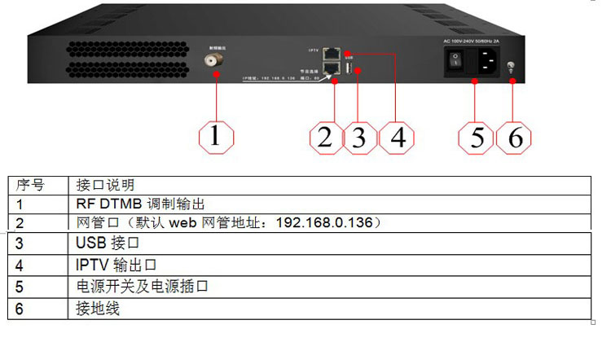Click the USB port on the device
This screenshot has width=611, height=364.
point(349,68)
